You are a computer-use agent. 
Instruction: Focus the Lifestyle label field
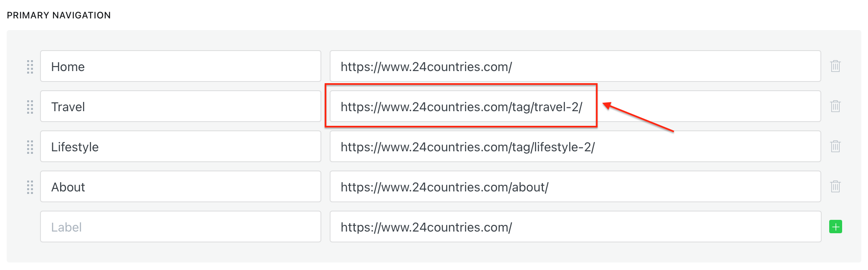click(180, 147)
